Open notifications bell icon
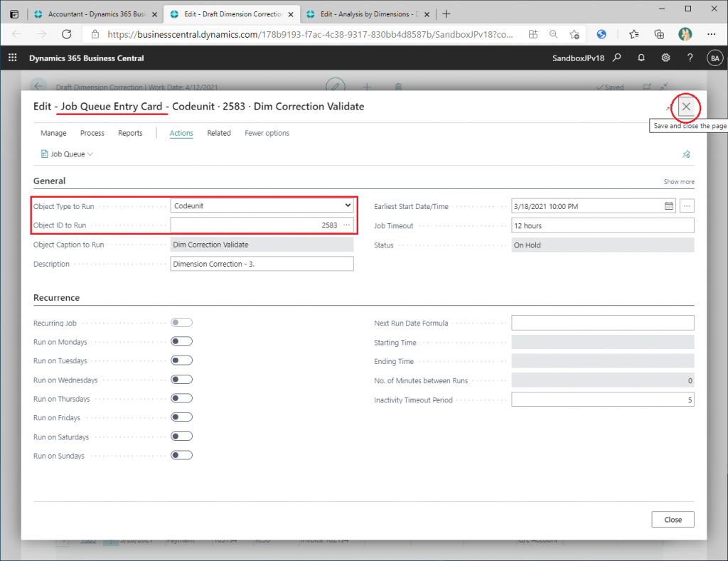Viewport: 728px width, 561px height. coord(641,58)
